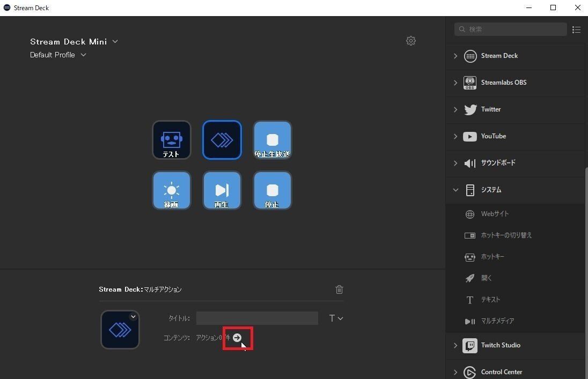Click the Stream Deck category icon
Screen dimensions: 588x379
pos(471,56)
